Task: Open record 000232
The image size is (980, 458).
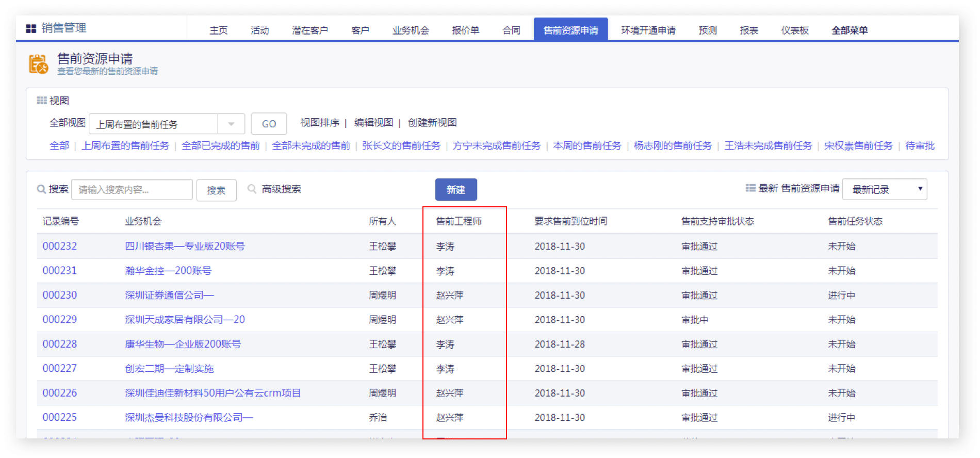Action: click(60, 246)
